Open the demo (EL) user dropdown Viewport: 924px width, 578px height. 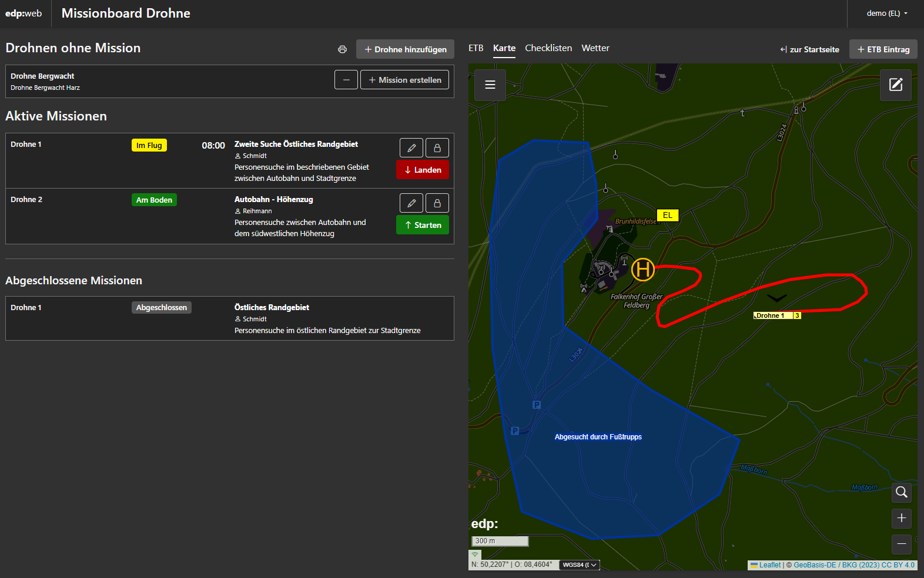886,14
